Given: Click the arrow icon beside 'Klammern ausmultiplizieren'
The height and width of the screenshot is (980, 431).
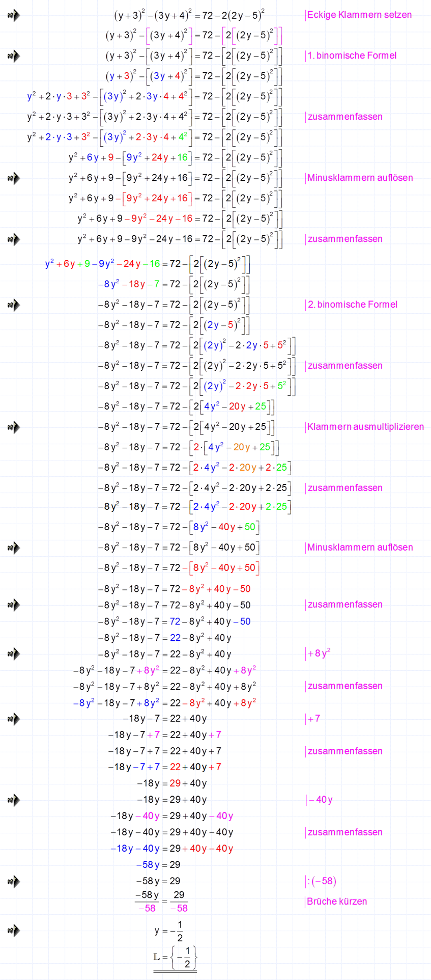Looking at the screenshot, I should (14, 427).
